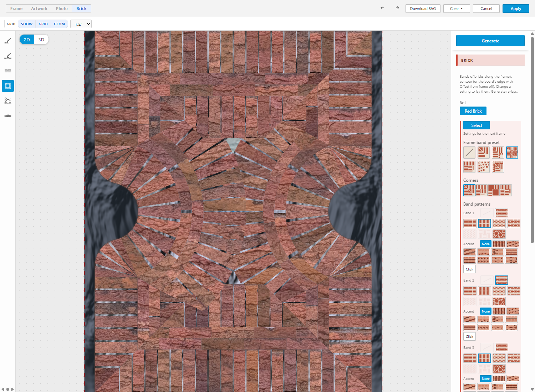Open the Frame tab
535x392 pixels.
[x=16, y=9]
